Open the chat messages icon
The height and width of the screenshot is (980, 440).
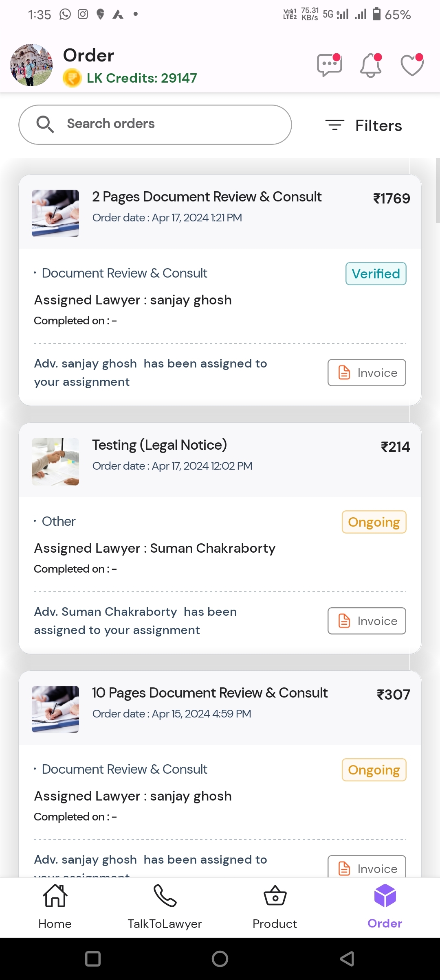point(329,65)
